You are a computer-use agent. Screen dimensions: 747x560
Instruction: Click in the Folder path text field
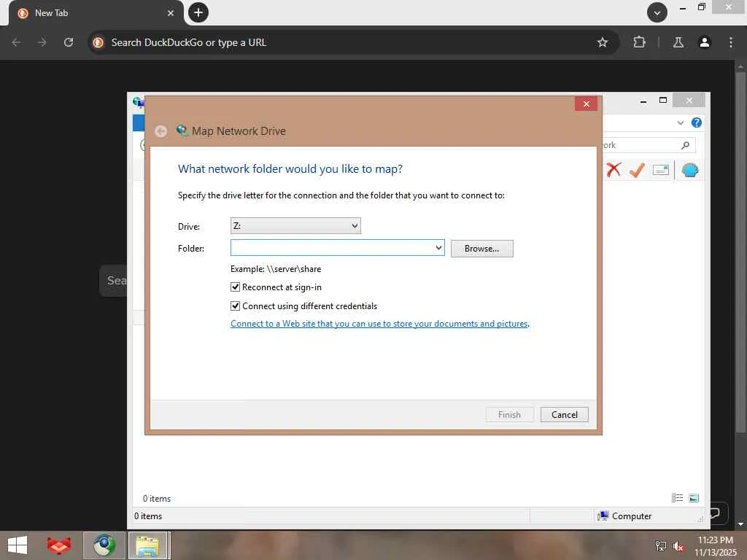point(332,248)
